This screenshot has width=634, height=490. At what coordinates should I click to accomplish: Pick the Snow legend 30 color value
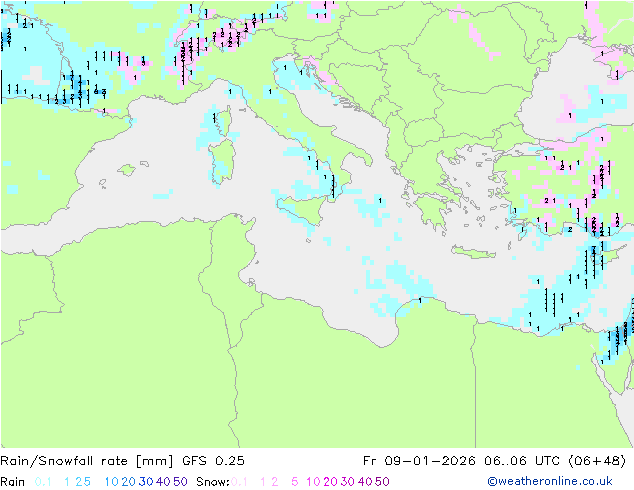[x=348, y=482]
